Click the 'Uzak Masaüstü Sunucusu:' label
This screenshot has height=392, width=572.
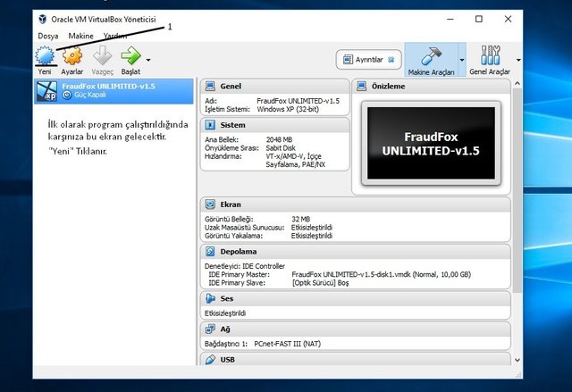[244, 228]
